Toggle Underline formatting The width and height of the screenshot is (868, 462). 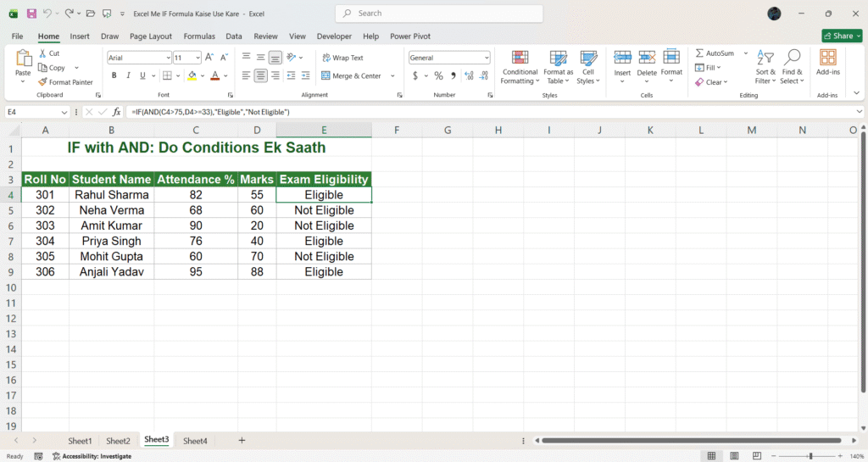point(142,75)
